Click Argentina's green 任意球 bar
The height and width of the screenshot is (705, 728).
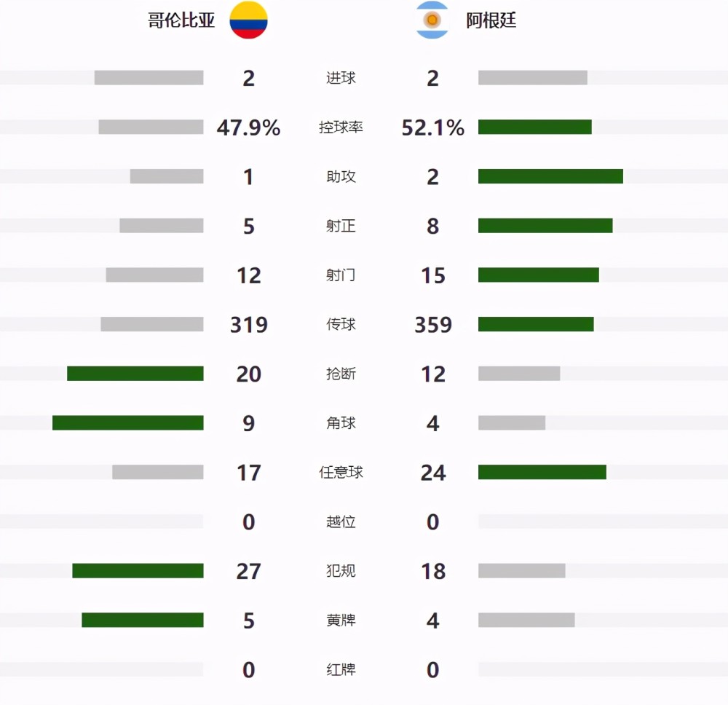pos(542,472)
